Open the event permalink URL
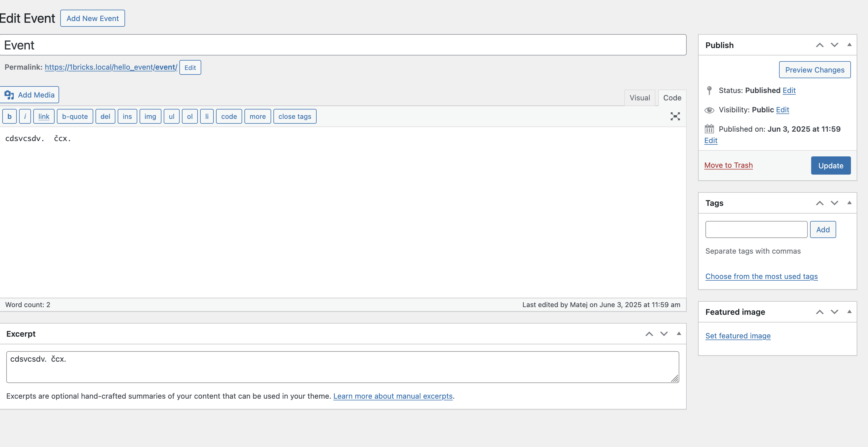Viewport: 868px width, 447px height. coord(111,67)
